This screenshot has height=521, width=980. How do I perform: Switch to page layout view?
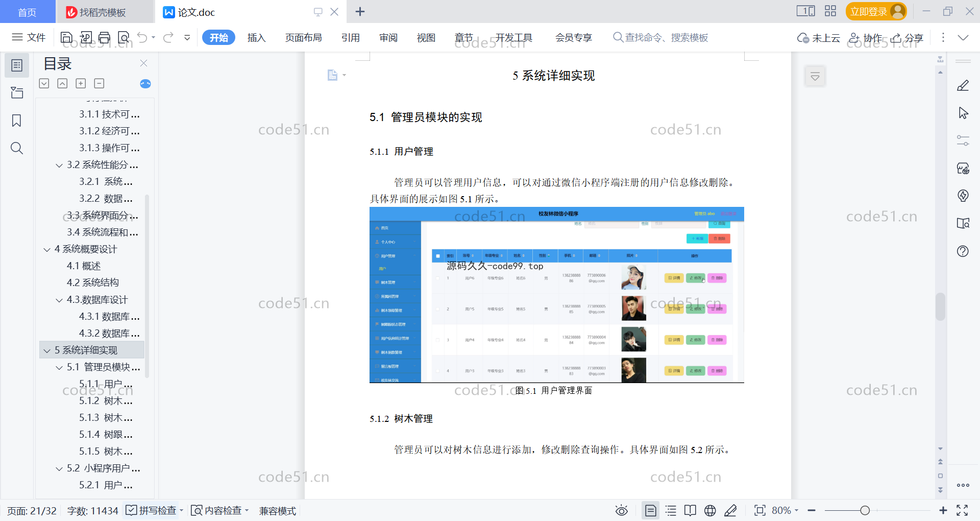(x=650, y=510)
